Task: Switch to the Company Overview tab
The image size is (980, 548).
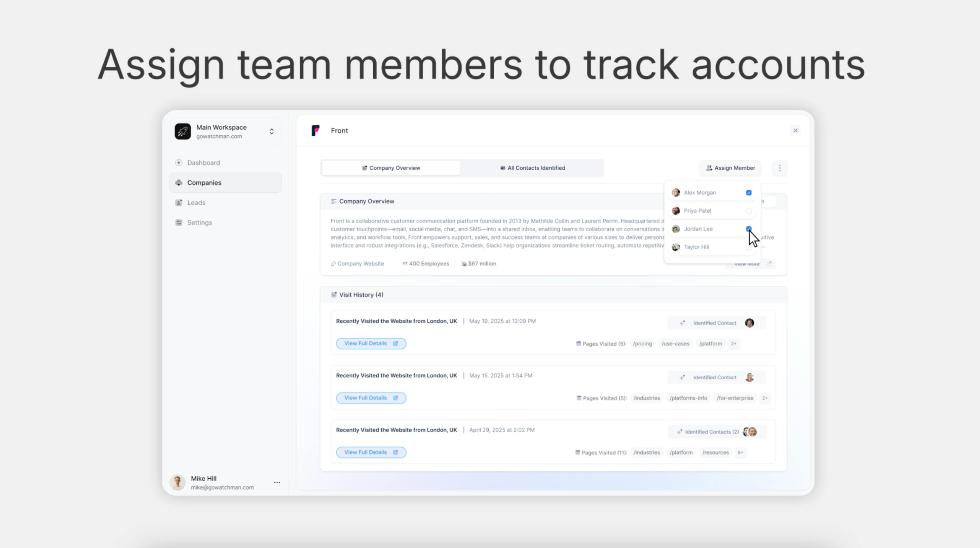Action: (x=391, y=168)
